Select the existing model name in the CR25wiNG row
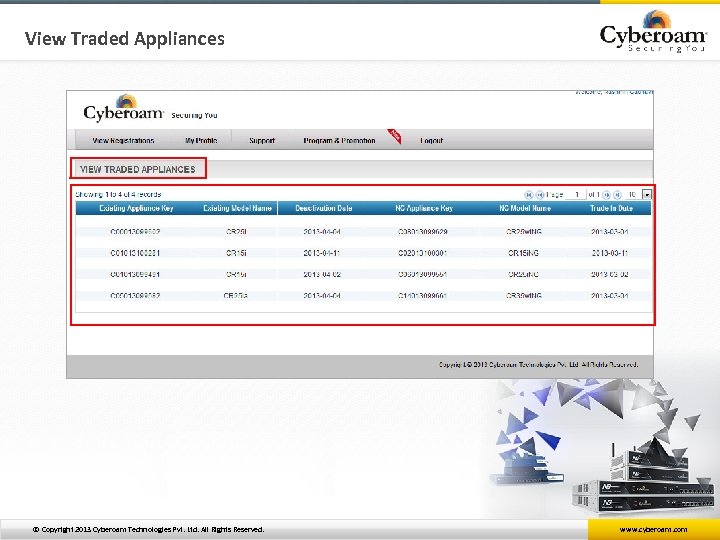Viewport: 720px width, 540px height. (236, 232)
